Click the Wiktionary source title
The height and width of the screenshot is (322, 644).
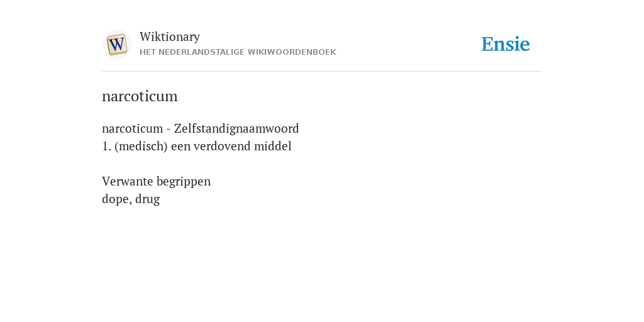pos(170,36)
